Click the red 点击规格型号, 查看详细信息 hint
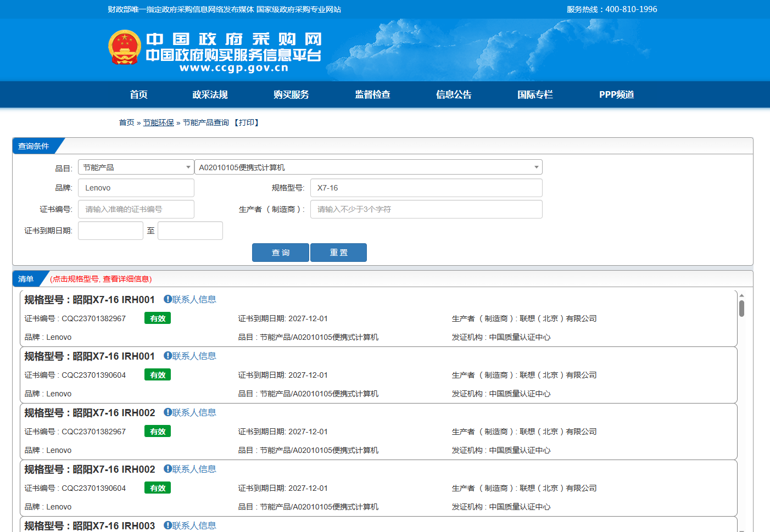 point(101,279)
